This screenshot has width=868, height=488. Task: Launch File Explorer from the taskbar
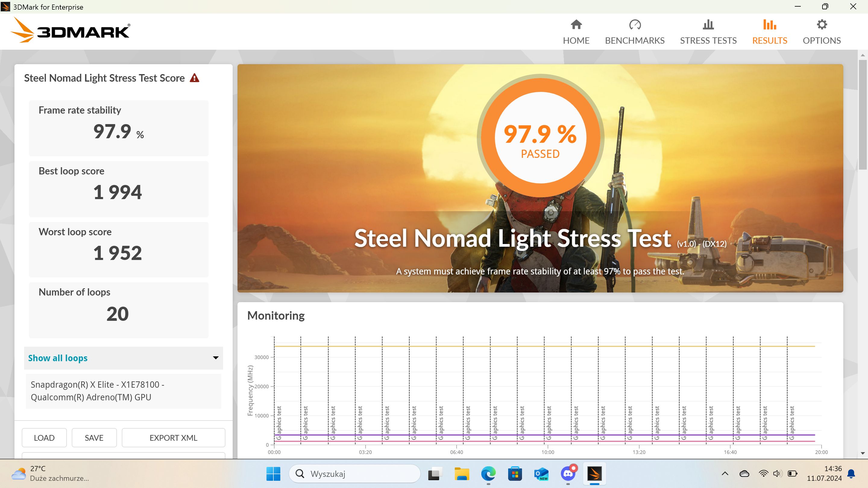pos(462,474)
